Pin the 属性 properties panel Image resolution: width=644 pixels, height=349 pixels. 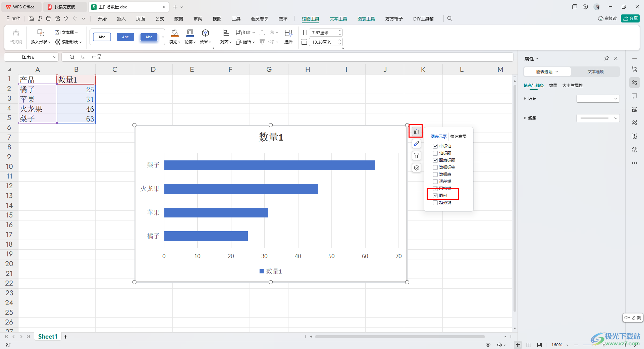pos(606,58)
